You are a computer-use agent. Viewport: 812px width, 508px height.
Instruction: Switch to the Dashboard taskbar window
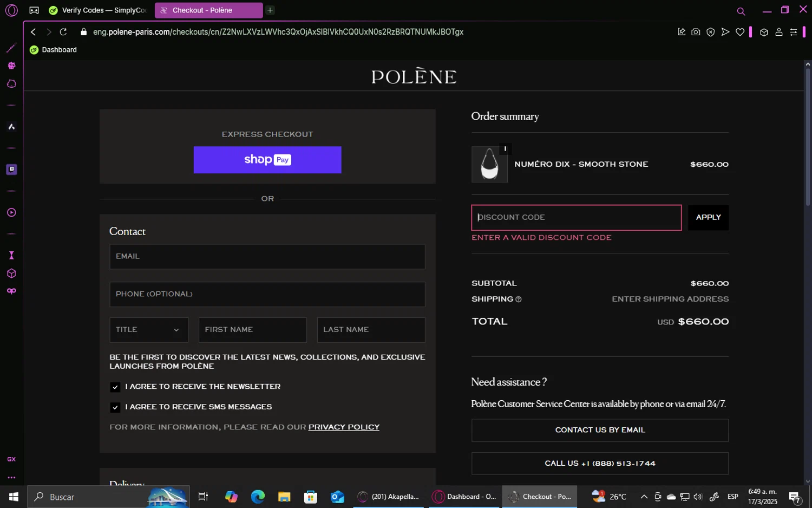pos(464,497)
